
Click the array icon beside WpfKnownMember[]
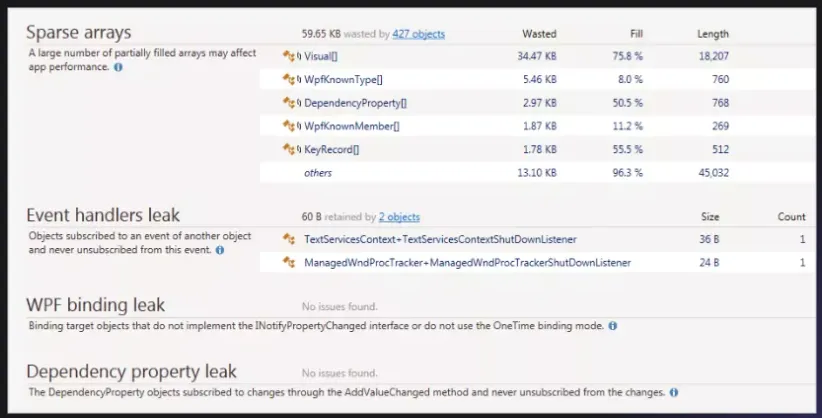point(292,126)
